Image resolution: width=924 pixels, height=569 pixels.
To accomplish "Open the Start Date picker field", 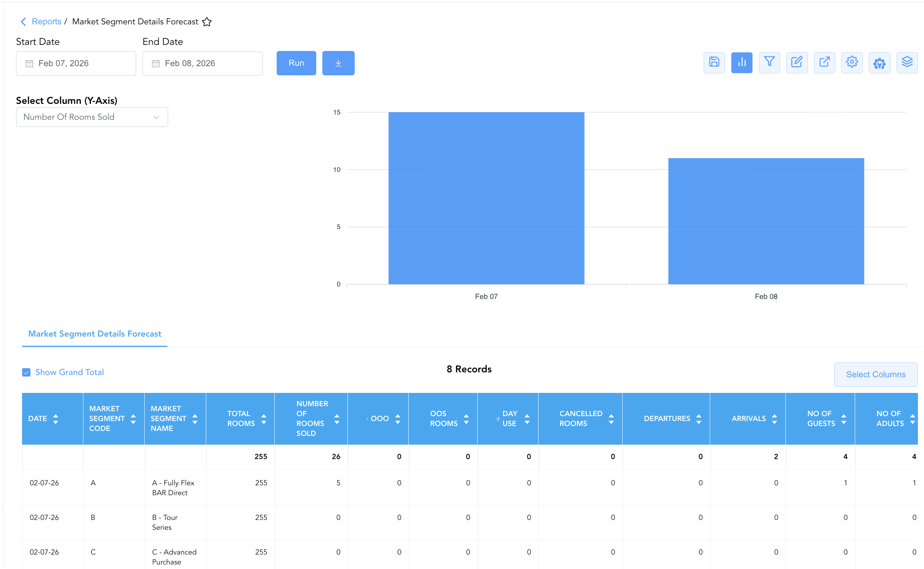I will click(x=76, y=64).
